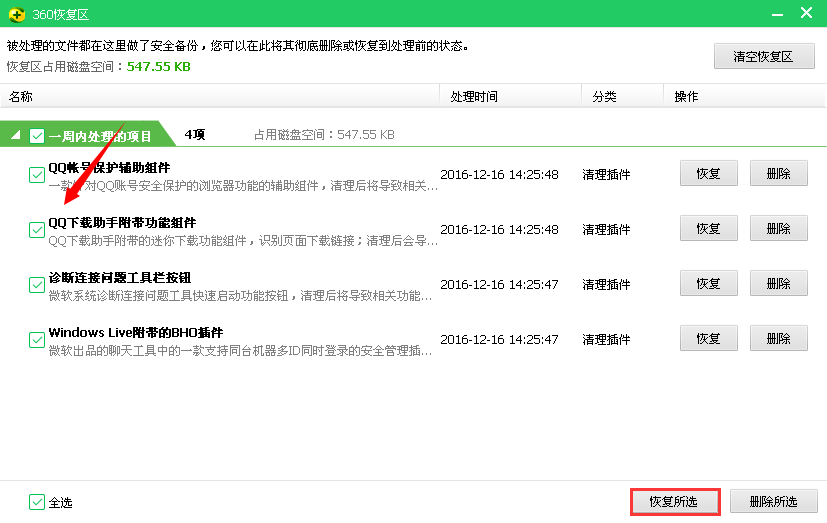Click the 清理插件 category in 诊断连接问题 row

tap(606, 285)
